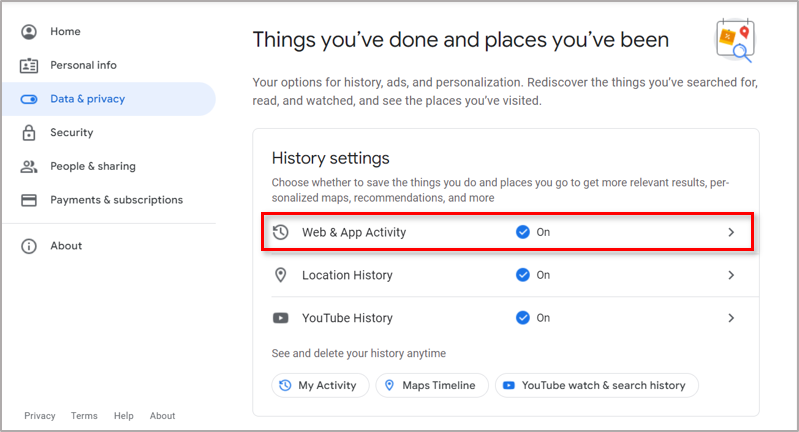799x432 pixels.
Task: Expand Web & App Activity chevron arrow
Action: click(x=731, y=232)
